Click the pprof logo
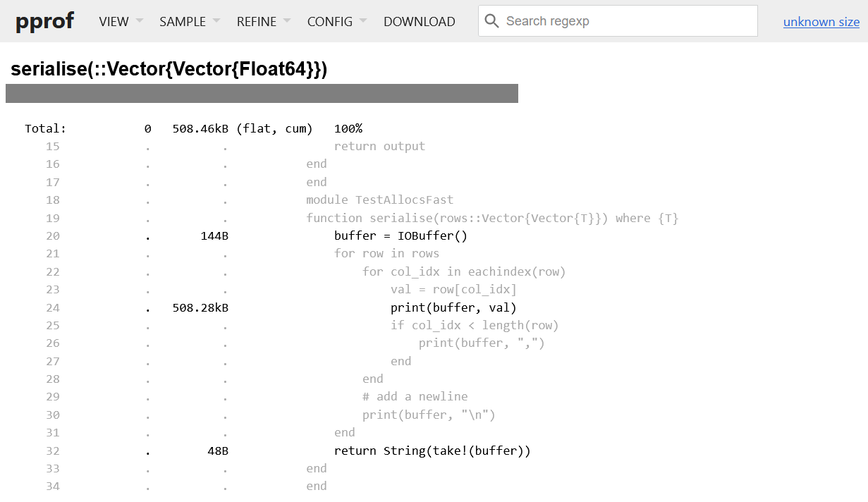The width and height of the screenshot is (868, 502). tap(44, 21)
